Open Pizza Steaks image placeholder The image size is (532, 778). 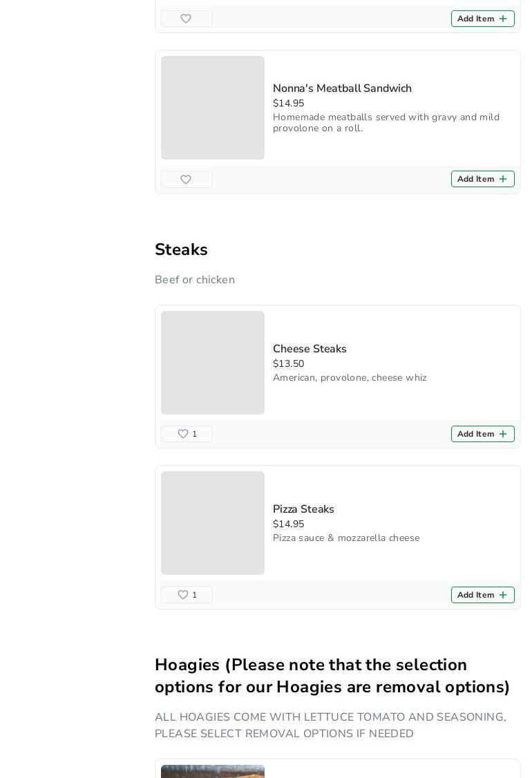[213, 523]
